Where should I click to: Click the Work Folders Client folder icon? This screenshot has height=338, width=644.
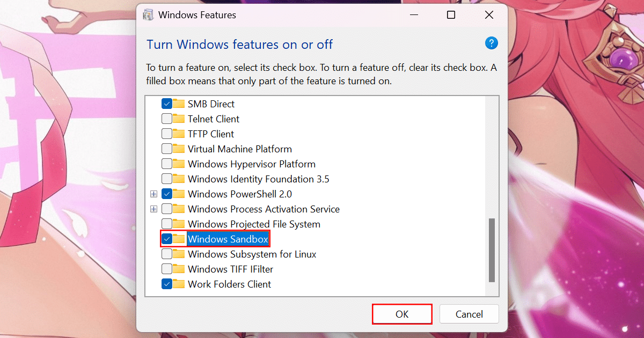click(x=179, y=284)
